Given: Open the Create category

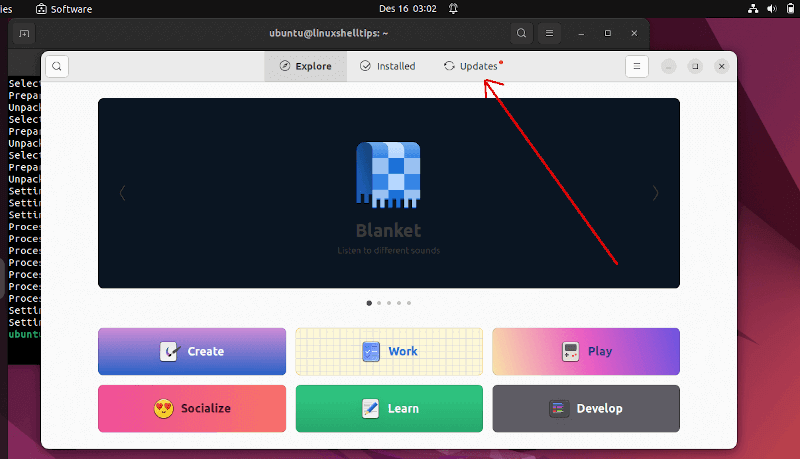Looking at the screenshot, I should click(192, 351).
